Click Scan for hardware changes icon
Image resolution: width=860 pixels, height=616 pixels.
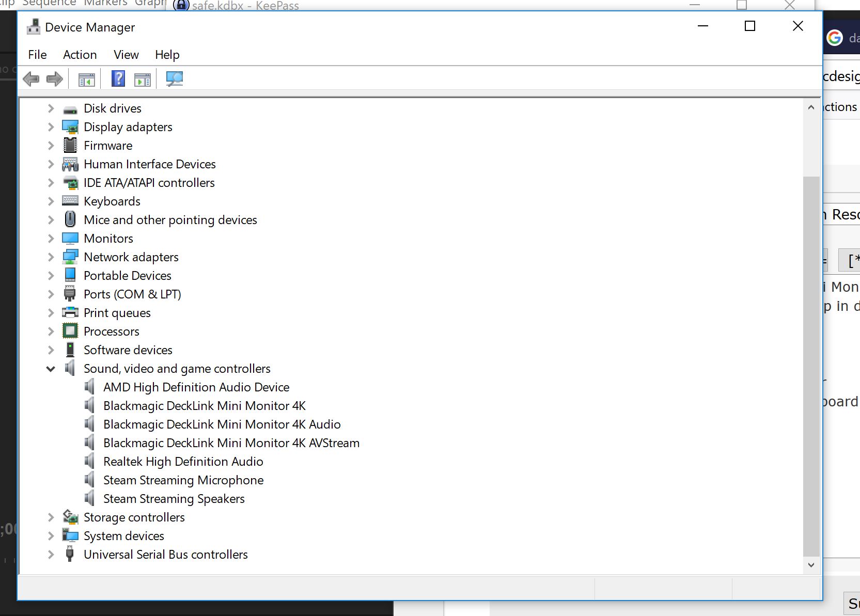point(175,79)
